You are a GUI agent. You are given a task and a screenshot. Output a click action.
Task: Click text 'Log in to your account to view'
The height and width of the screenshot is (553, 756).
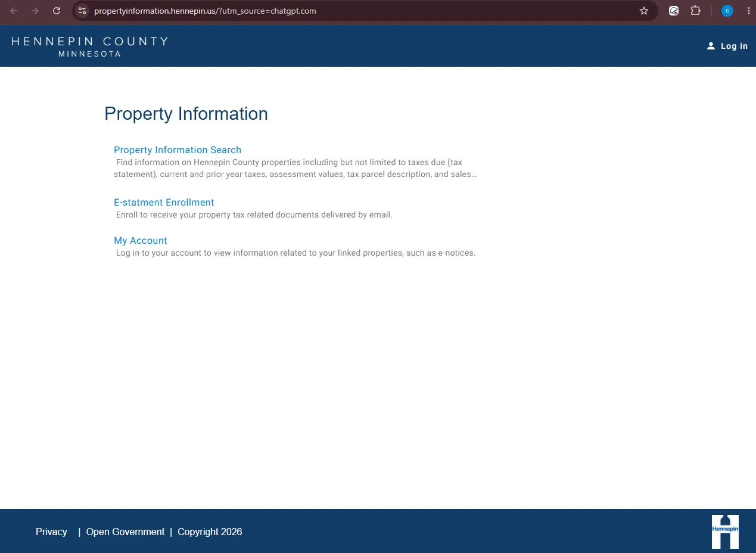(295, 253)
